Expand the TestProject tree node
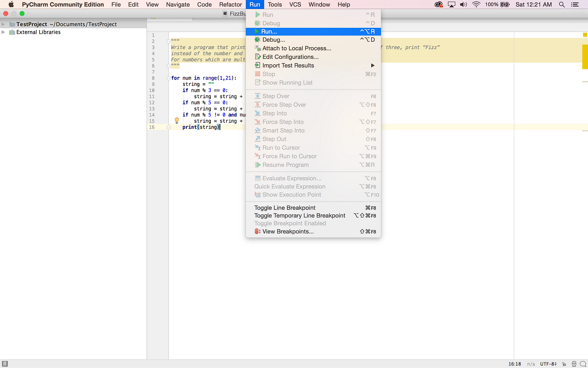Screen dimensions: 588x368 3,24
